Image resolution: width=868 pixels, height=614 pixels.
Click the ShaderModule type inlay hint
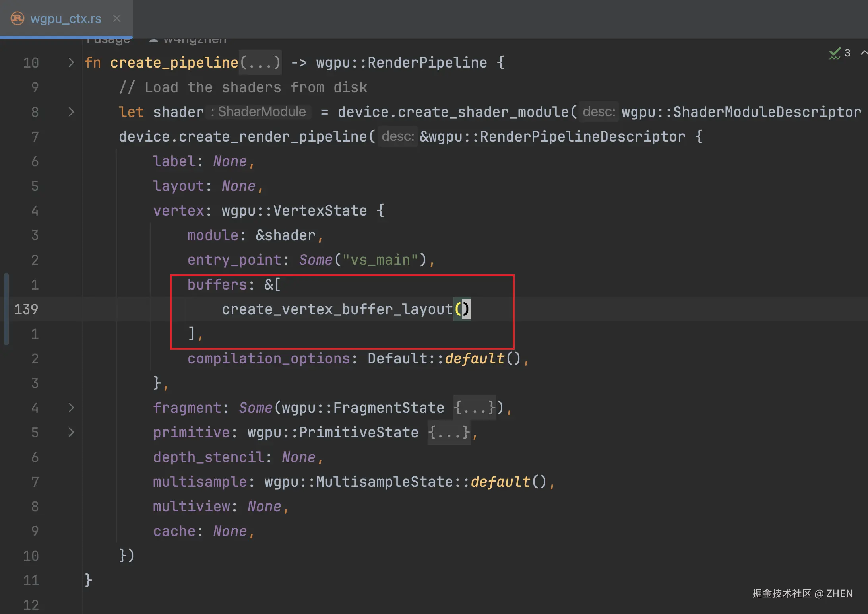coord(258,112)
